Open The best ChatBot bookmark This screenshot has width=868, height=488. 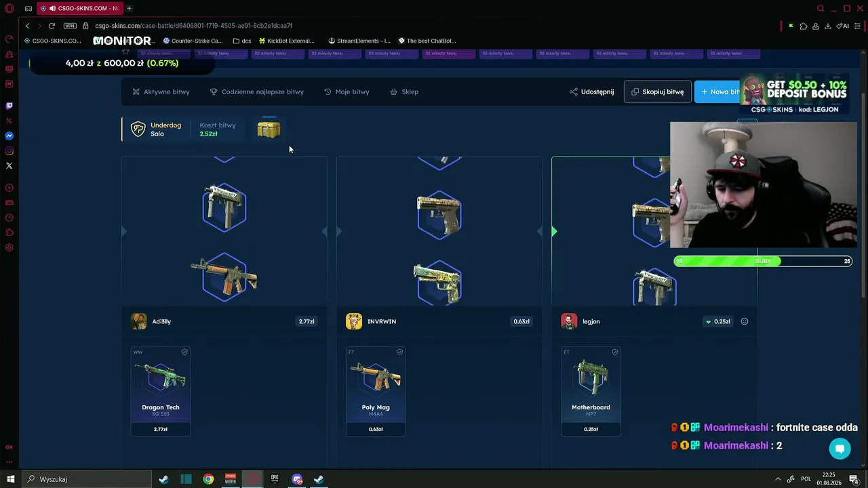tap(427, 41)
